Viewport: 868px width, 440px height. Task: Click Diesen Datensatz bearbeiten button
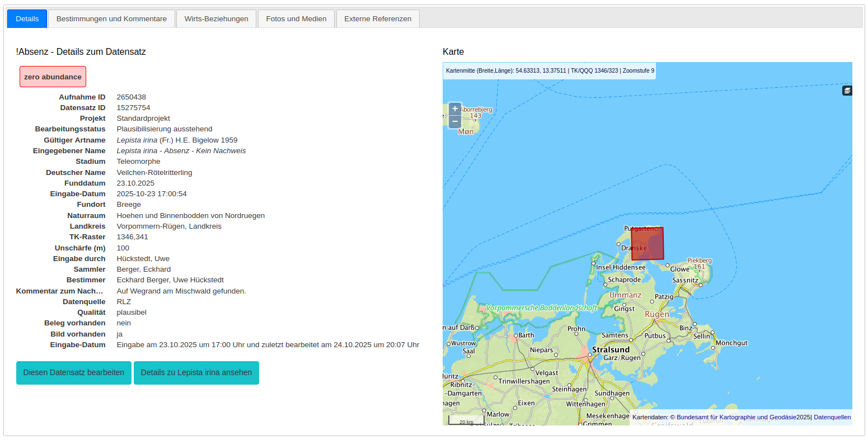click(x=74, y=373)
